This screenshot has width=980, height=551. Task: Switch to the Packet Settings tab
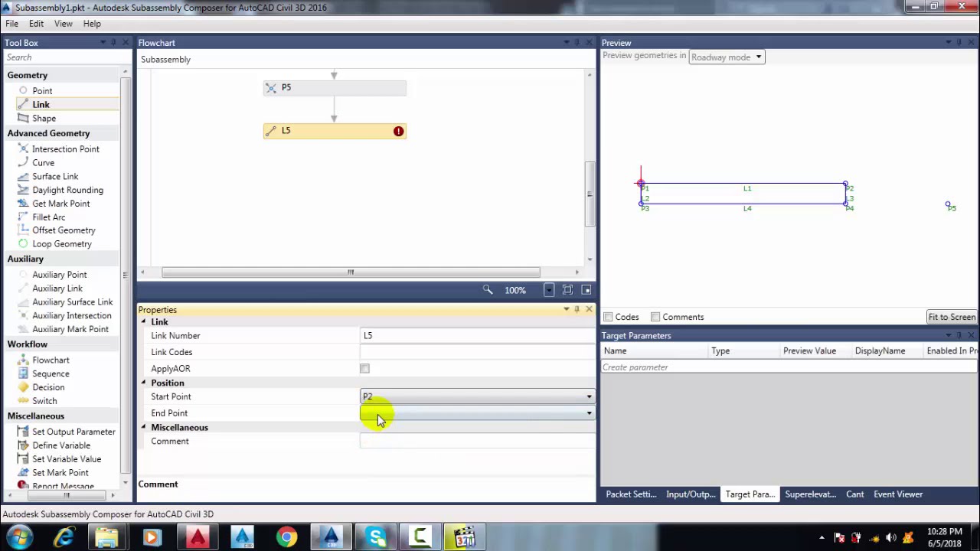coord(631,494)
